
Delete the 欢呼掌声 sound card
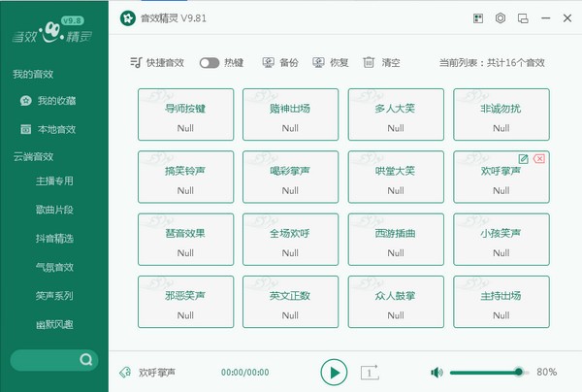[539, 159]
